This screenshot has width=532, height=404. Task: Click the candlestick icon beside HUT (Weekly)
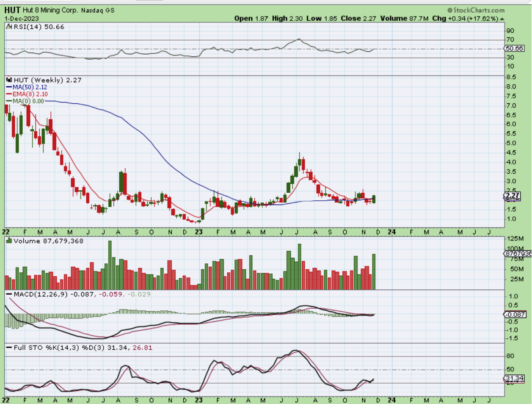[9, 80]
